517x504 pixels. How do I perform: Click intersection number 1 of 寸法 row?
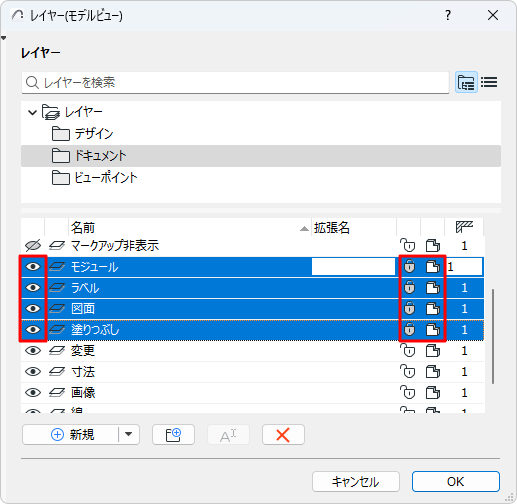464,372
